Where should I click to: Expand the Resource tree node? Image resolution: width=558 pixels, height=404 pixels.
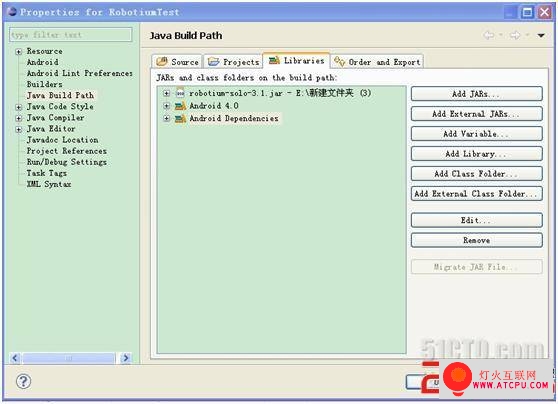click(x=19, y=52)
